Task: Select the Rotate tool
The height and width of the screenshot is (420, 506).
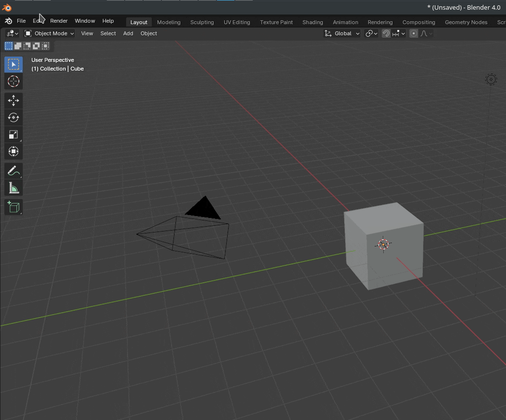Action: (x=14, y=117)
